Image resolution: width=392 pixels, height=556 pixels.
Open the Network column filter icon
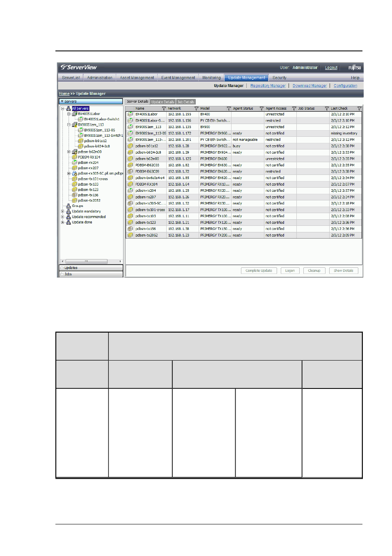click(x=196, y=108)
